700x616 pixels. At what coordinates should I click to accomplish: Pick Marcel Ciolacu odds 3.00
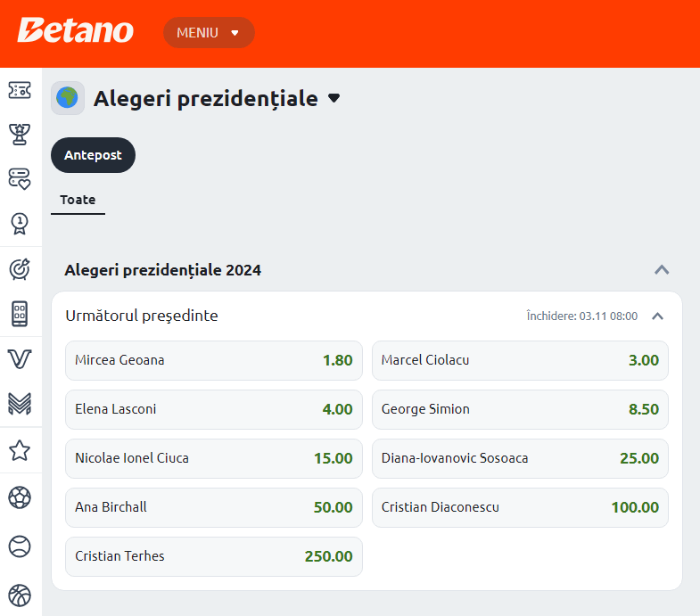click(520, 361)
